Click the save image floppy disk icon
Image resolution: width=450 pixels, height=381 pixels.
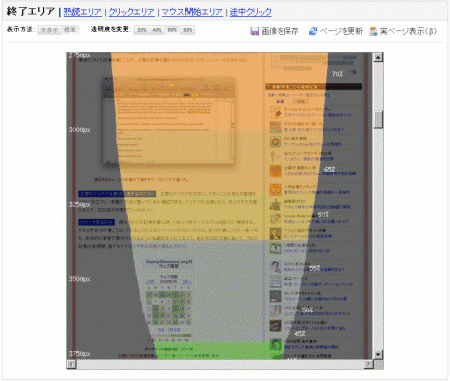[x=254, y=31]
